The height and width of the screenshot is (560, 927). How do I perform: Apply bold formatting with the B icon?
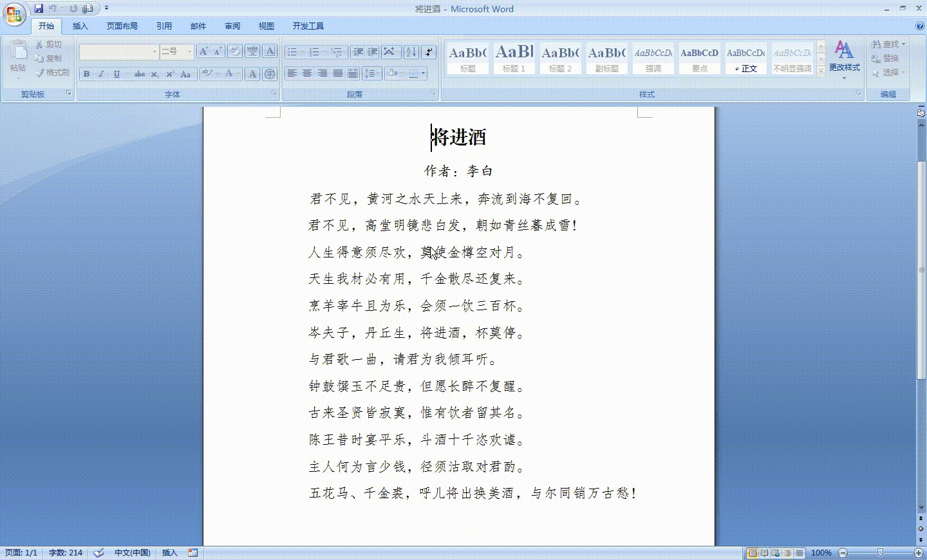86,74
